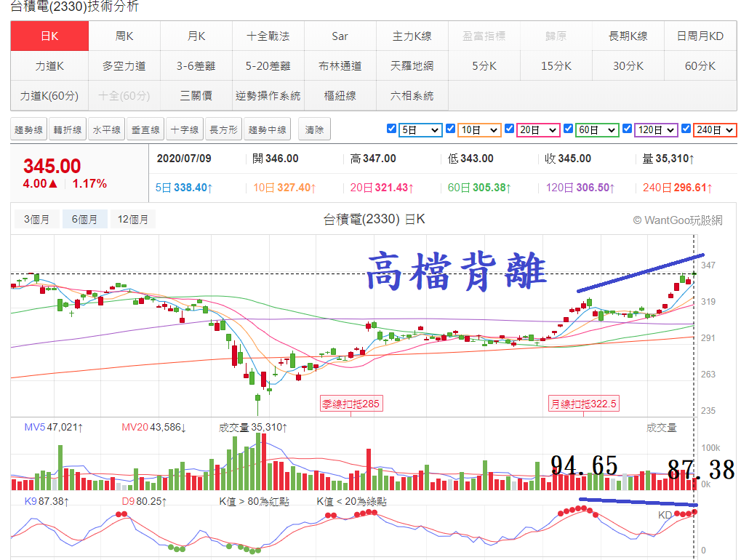
Task: Select the 多空力道 tab
Action: click(124, 65)
